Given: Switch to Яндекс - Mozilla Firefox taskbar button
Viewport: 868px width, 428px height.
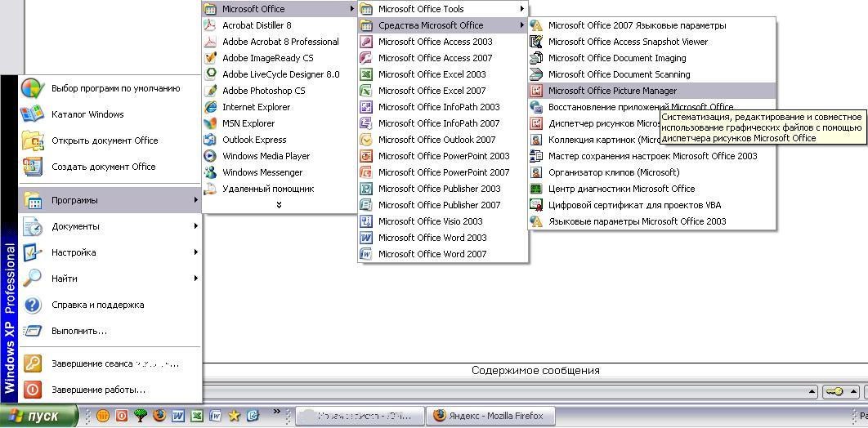Looking at the screenshot, I should tap(490, 415).
